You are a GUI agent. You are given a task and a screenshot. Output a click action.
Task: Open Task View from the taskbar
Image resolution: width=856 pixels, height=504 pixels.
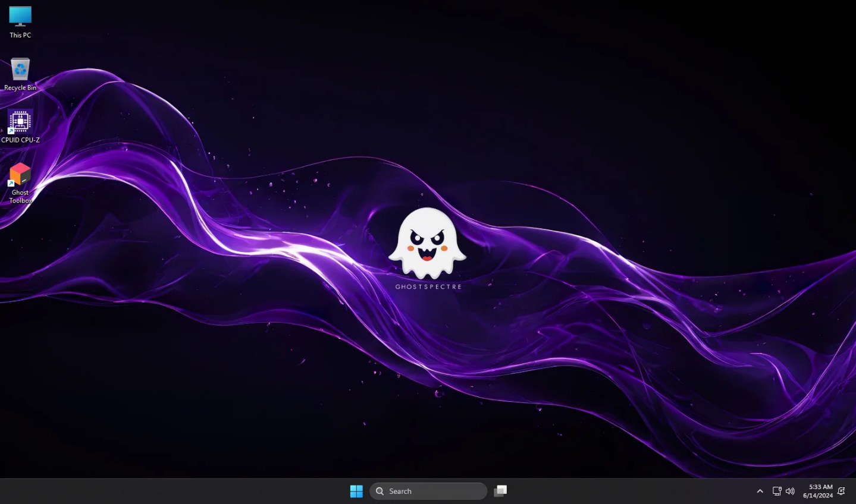coord(500,491)
